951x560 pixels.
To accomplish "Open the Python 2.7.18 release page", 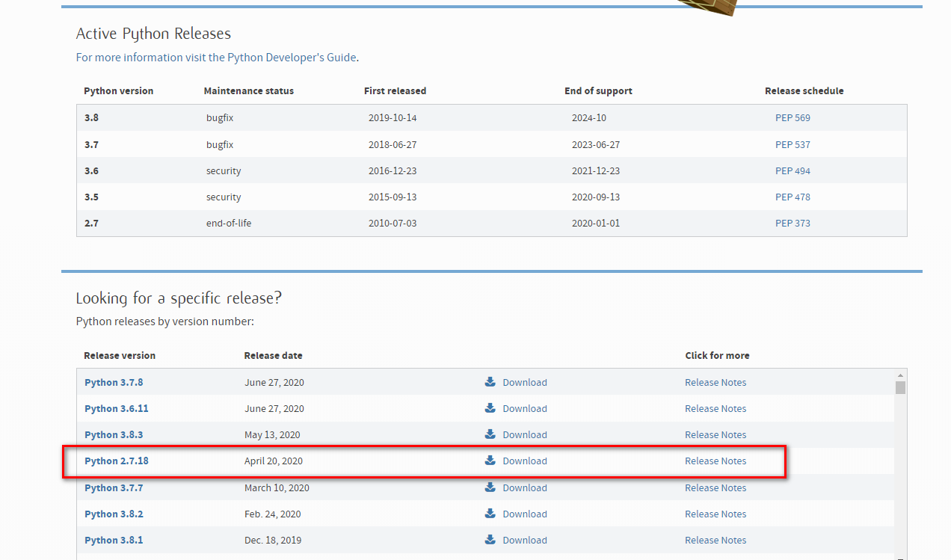I will [117, 461].
